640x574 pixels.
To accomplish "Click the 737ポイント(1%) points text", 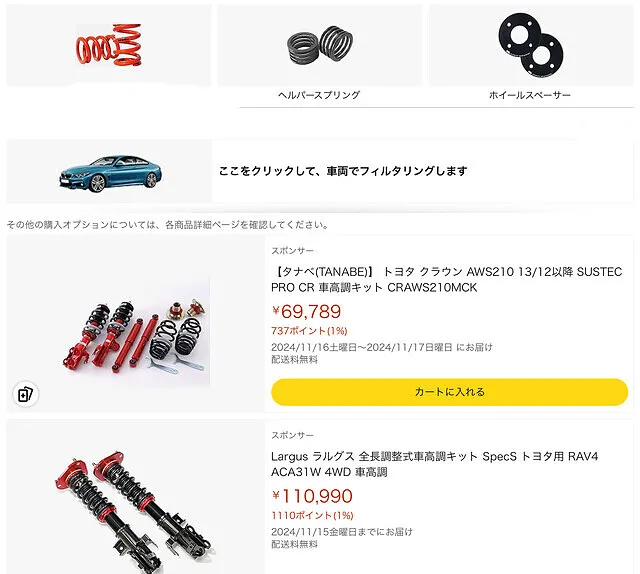I will [309, 331].
